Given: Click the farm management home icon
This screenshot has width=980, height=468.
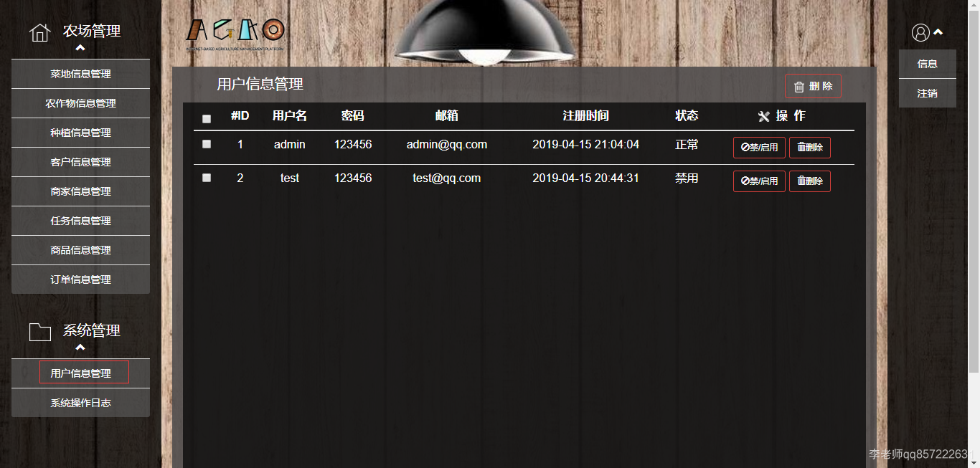Looking at the screenshot, I should (40, 33).
